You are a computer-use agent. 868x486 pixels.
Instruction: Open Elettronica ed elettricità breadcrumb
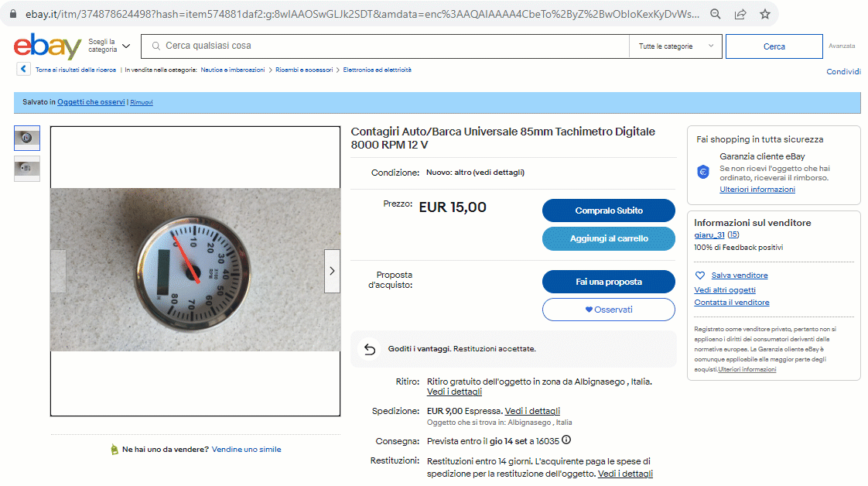[377, 70]
